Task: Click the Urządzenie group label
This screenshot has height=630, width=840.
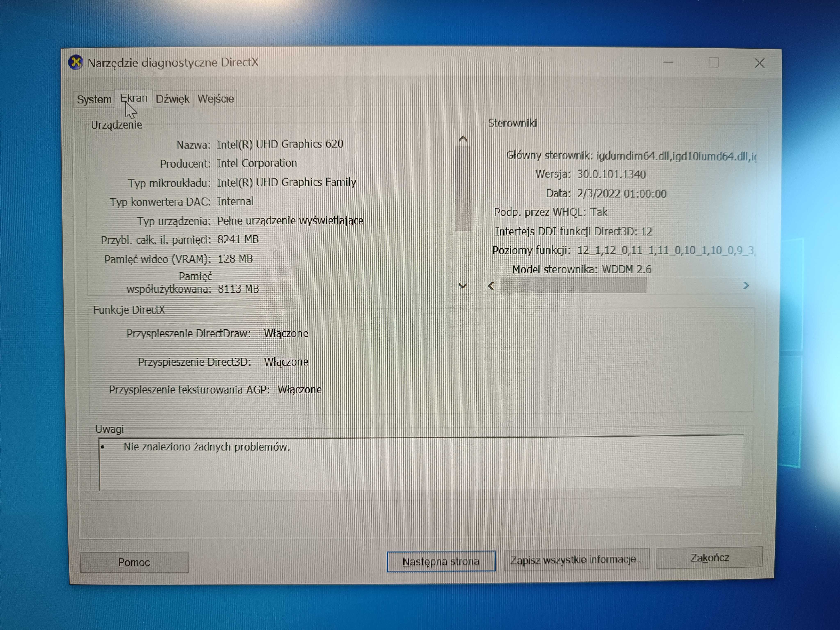Action: point(116,125)
